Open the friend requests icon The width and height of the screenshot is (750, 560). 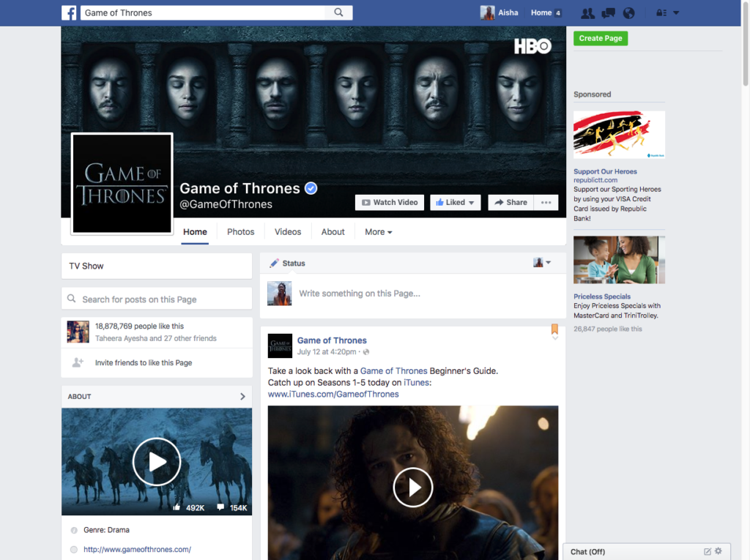click(x=587, y=13)
